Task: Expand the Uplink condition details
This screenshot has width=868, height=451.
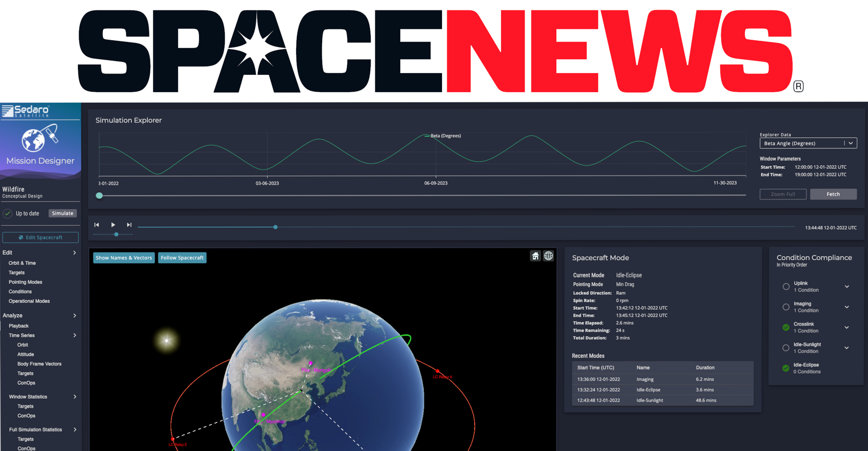Action: tap(847, 286)
